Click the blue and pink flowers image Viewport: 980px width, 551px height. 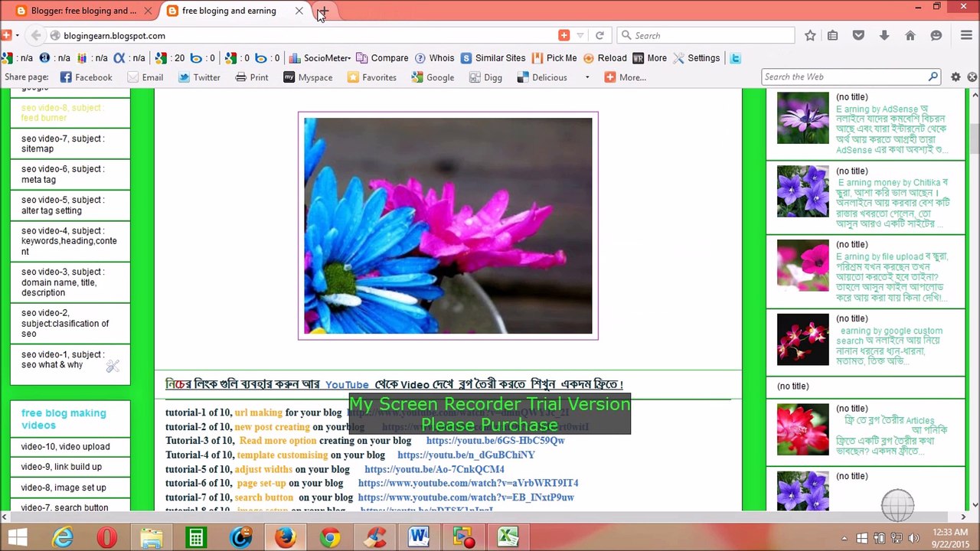448,226
